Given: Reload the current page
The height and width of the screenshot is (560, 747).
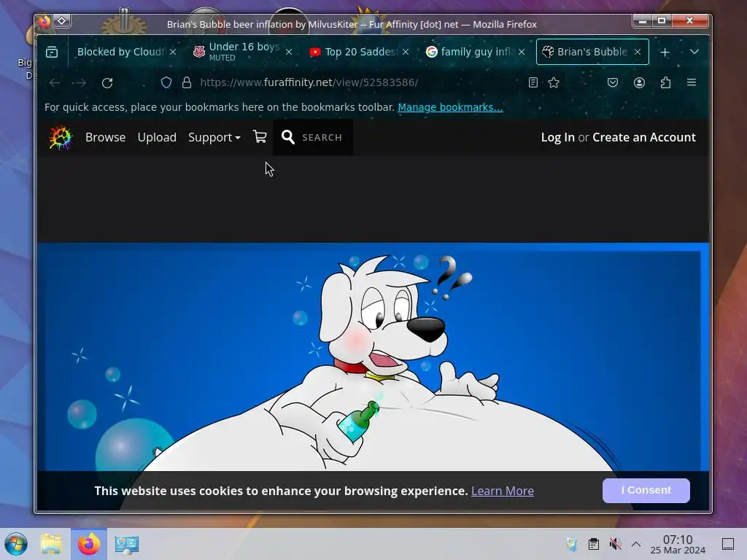Looking at the screenshot, I should (107, 83).
